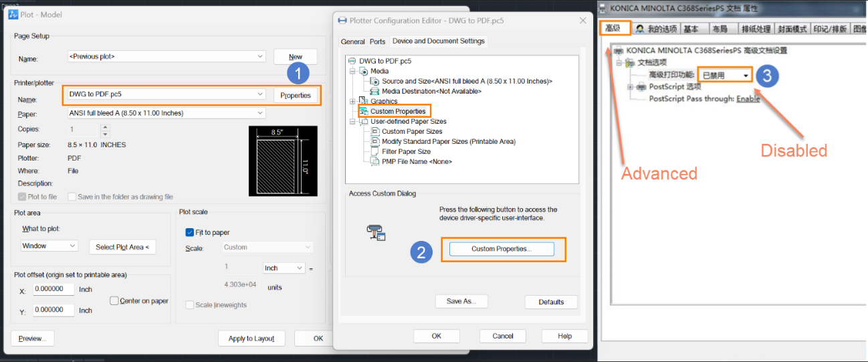
Task: Click the Media node icon in tree
Action: pyautogui.click(x=364, y=71)
